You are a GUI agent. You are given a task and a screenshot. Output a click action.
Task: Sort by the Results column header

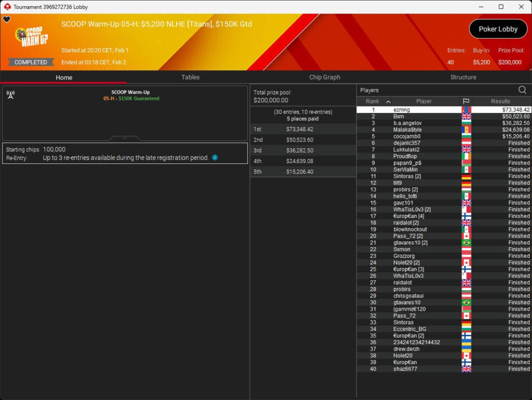pos(500,101)
